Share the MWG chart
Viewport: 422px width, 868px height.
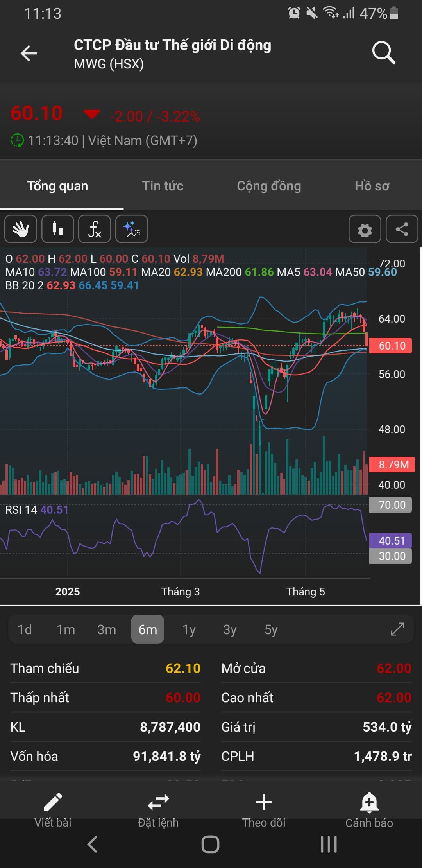coord(402,229)
